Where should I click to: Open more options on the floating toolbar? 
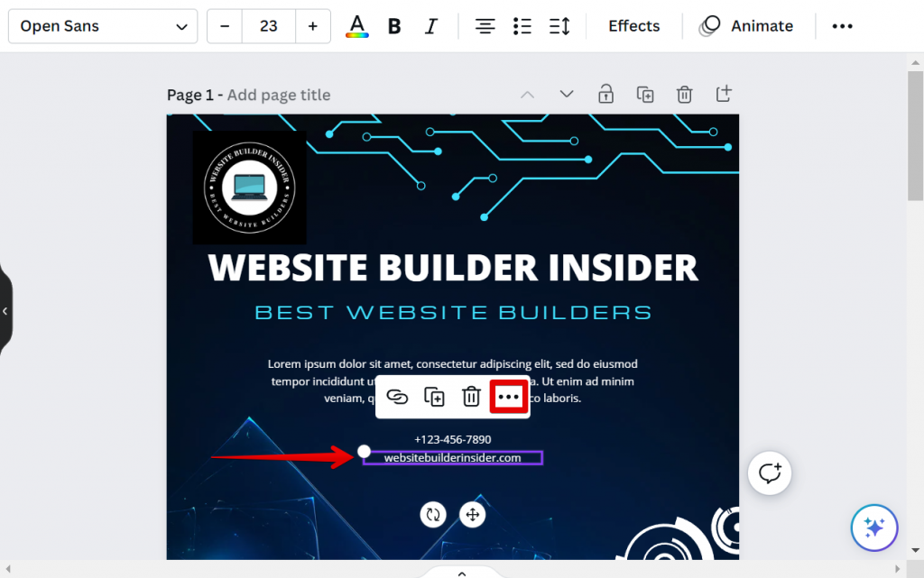coord(508,397)
